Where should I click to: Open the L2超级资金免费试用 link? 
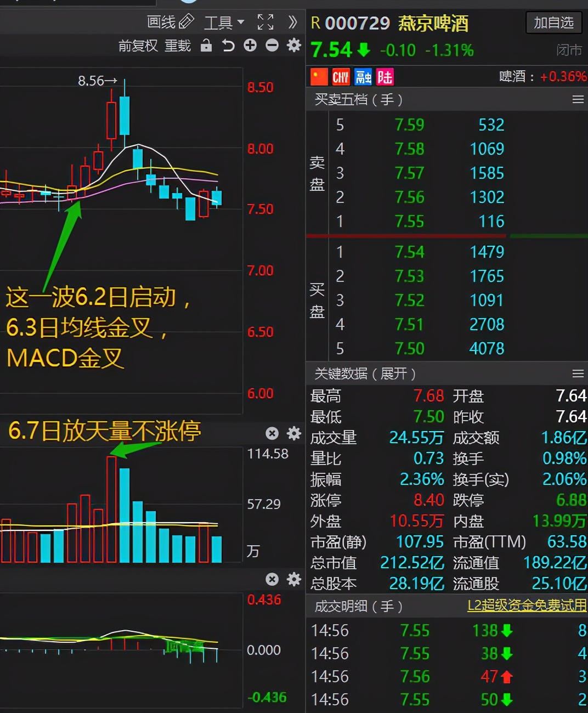click(x=525, y=607)
